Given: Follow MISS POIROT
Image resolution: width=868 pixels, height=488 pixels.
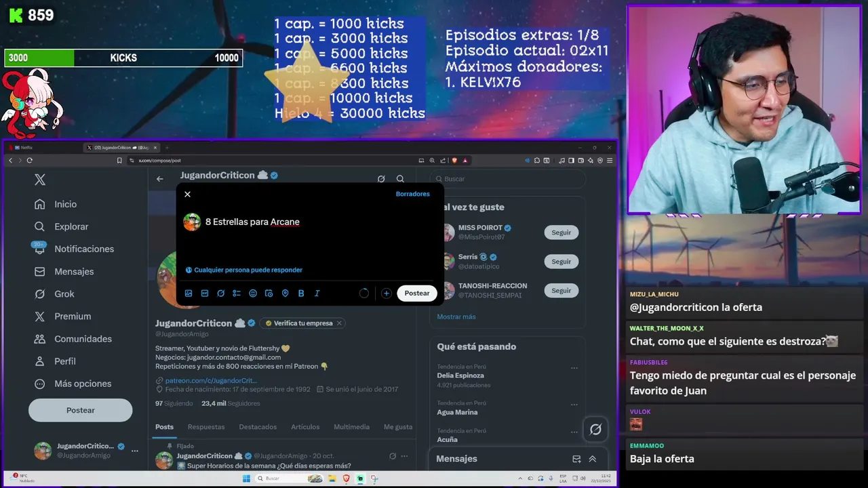Looking at the screenshot, I should (x=561, y=232).
